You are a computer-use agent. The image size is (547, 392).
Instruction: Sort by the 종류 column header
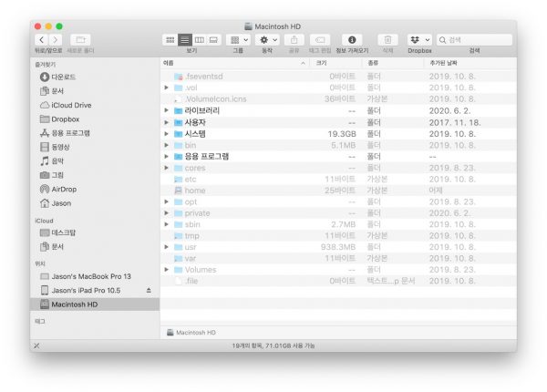(393, 63)
